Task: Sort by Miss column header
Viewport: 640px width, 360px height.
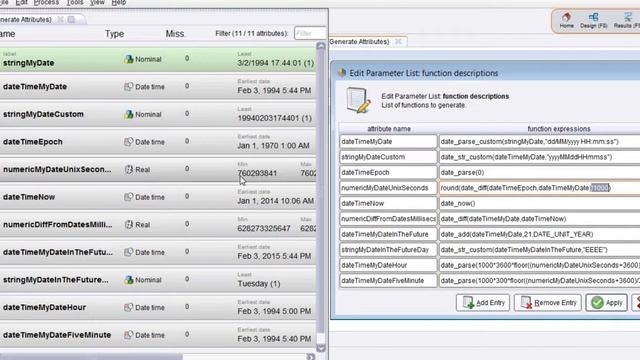Action: [175, 34]
